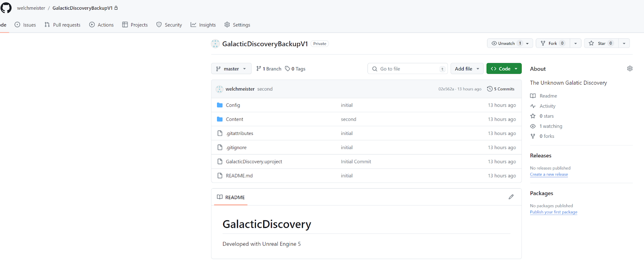This screenshot has height=270, width=644.
Task: Click Publish your first package
Action: (553, 212)
